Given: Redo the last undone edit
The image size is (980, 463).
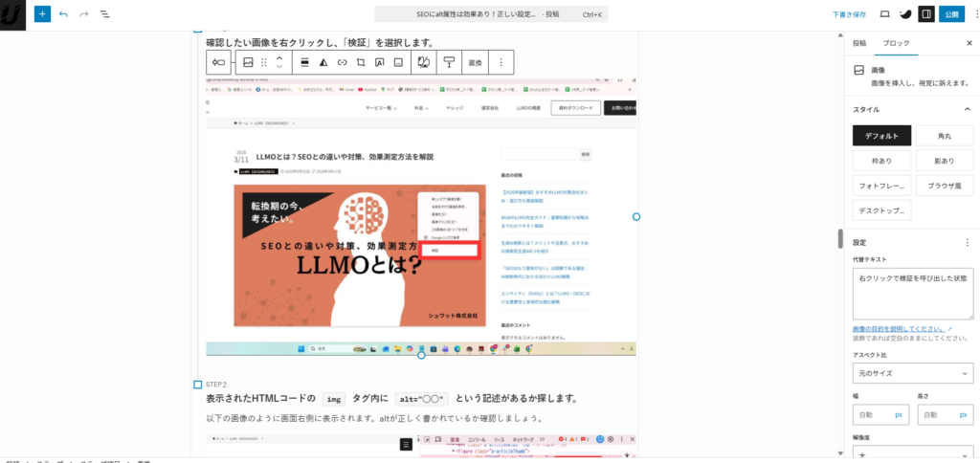Looking at the screenshot, I should coord(84,13).
